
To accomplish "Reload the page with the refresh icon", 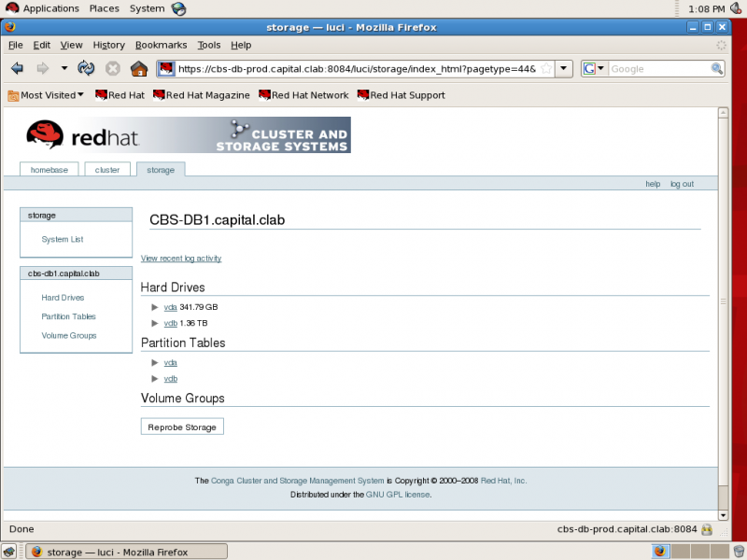I will point(86,68).
